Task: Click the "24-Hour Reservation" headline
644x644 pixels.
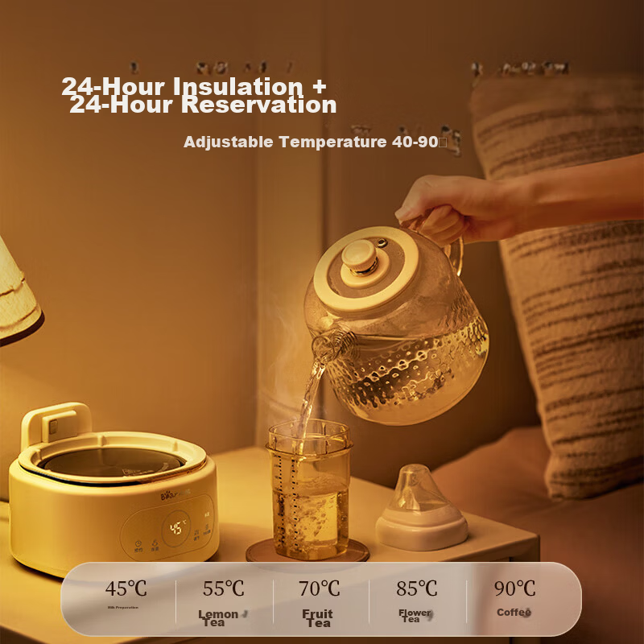Action: pyautogui.click(x=203, y=105)
